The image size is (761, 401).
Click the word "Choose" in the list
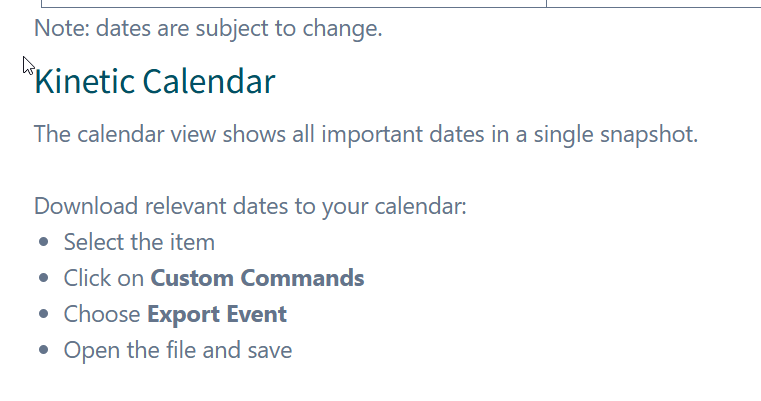(102, 314)
